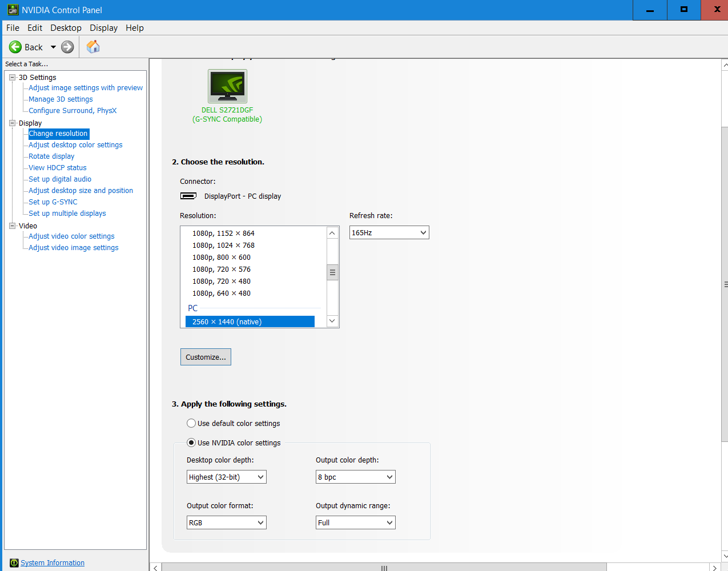The image size is (728, 571).
Task: Open Set up G-SYNC
Action: pyautogui.click(x=53, y=202)
